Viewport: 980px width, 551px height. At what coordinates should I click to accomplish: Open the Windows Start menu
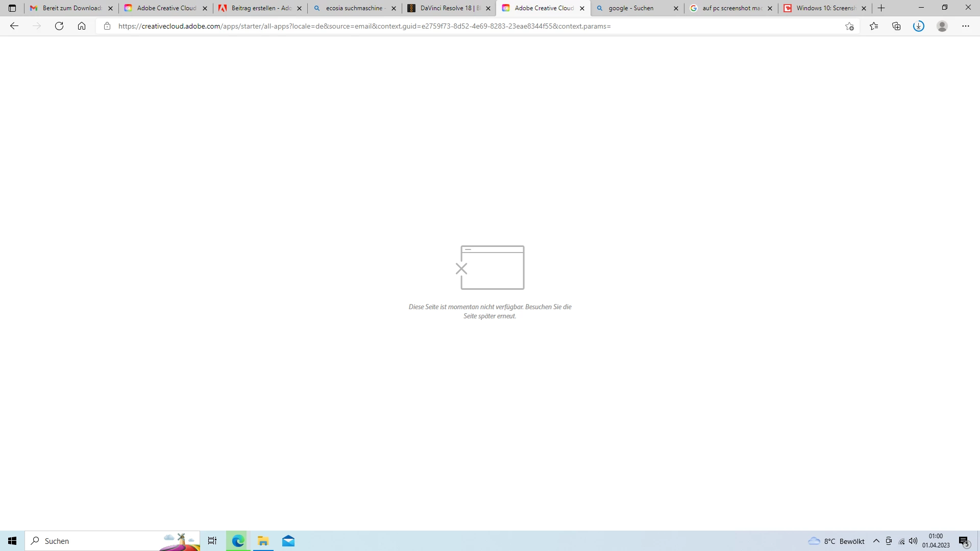point(12,541)
